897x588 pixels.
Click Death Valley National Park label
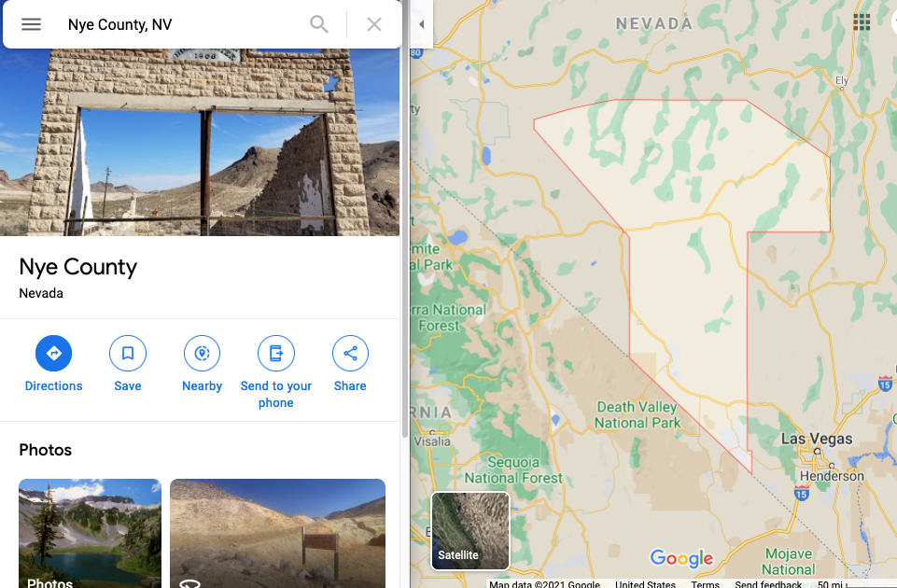click(638, 415)
